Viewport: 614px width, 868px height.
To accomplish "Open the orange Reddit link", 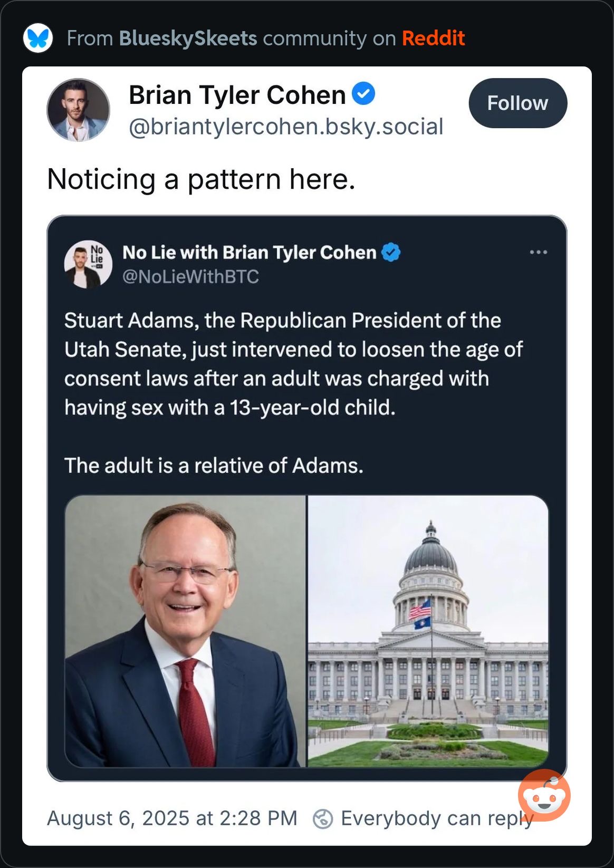I will point(433,38).
